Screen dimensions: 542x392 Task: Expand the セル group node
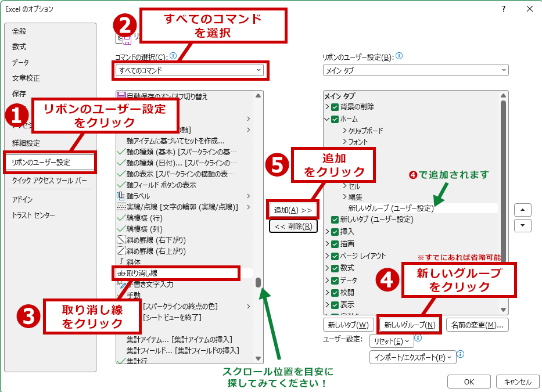(x=344, y=186)
